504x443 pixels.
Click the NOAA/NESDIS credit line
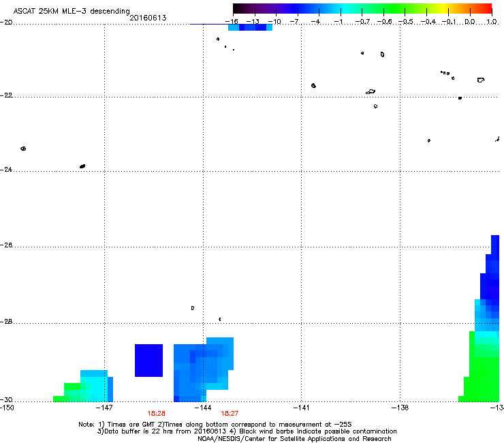294,439
